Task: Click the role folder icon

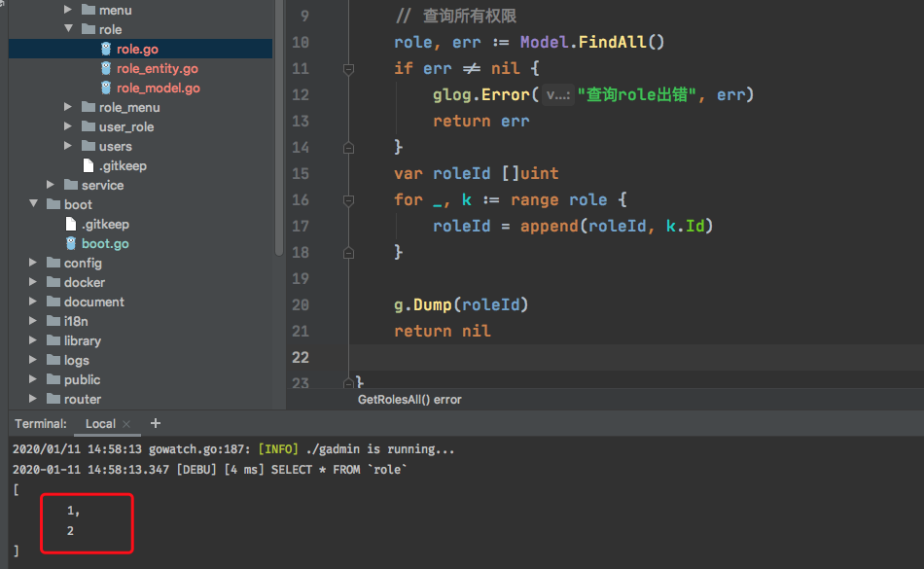Action: pos(89,29)
